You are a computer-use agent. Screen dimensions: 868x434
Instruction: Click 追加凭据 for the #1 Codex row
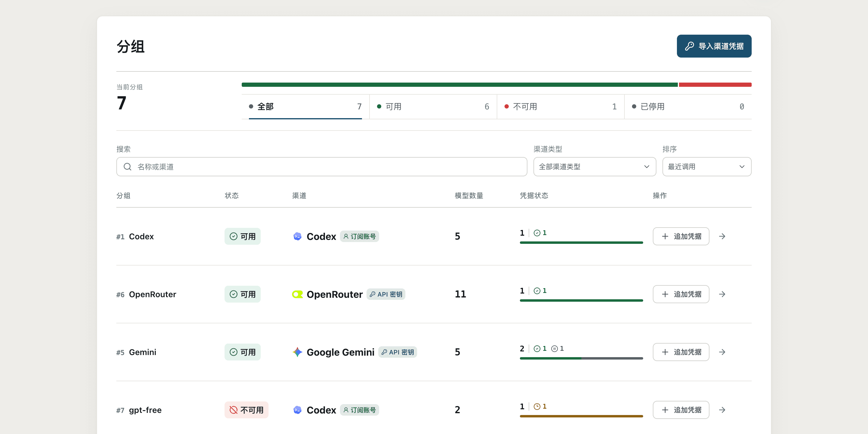tap(681, 236)
